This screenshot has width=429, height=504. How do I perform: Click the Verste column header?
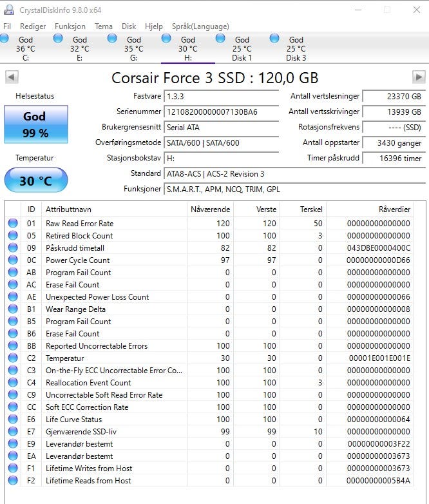[256, 209]
